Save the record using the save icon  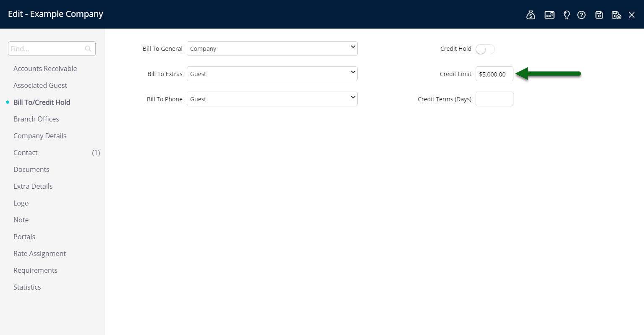click(599, 14)
